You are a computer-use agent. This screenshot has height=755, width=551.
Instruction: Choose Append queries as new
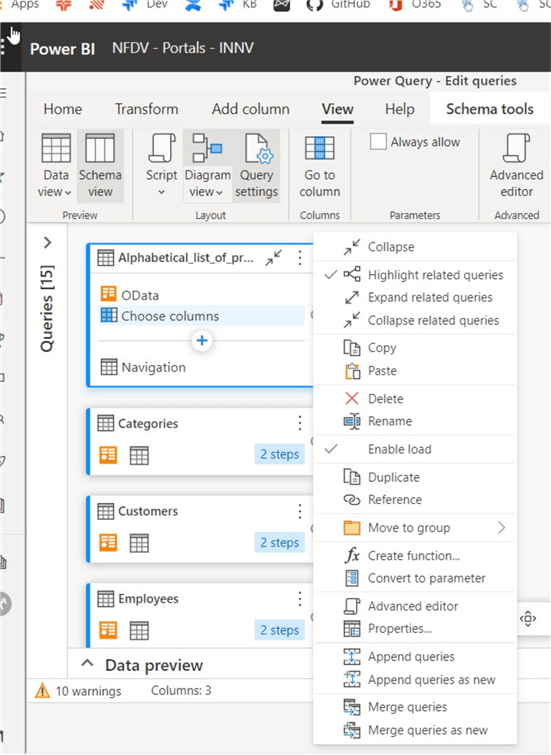coord(415,680)
